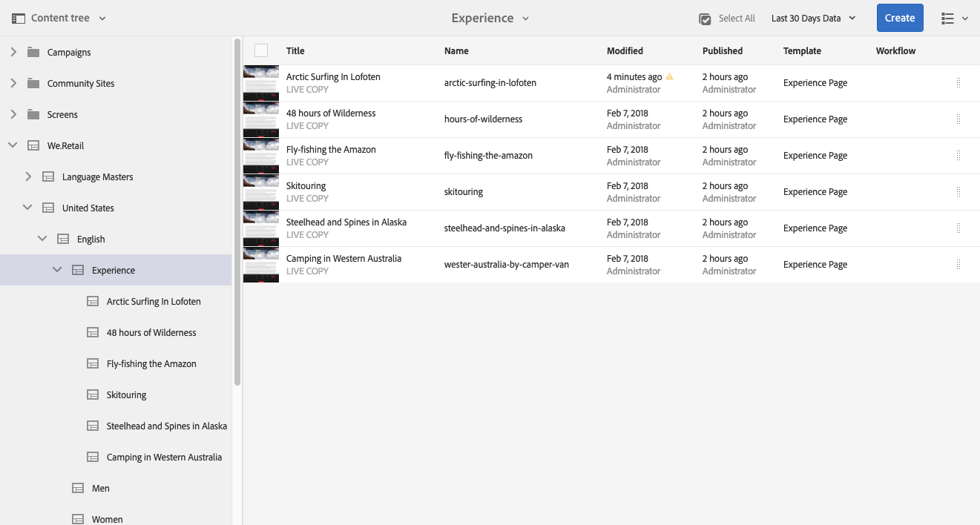Sort by the Title column header
Image resolution: width=980 pixels, height=525 pixels.
pos(295,50)
